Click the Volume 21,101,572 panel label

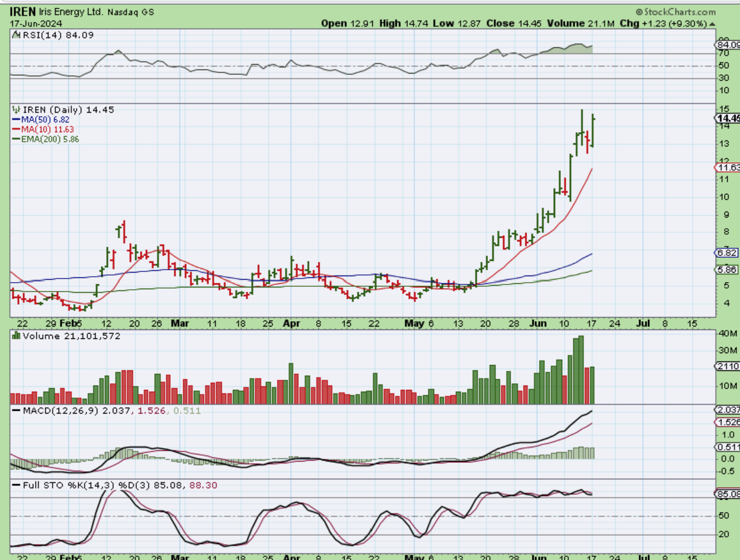tap(71, 336)
